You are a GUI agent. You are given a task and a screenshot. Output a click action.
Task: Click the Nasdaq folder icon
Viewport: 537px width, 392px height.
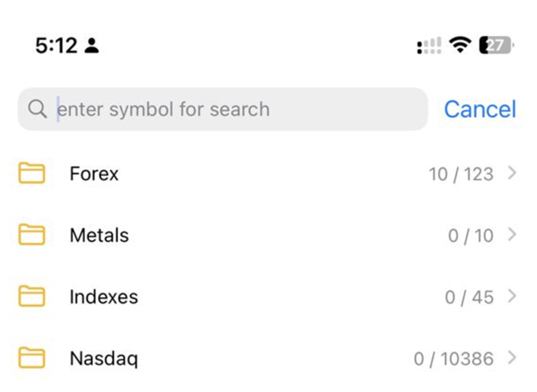pyautogui.click(x=32, y=358)
